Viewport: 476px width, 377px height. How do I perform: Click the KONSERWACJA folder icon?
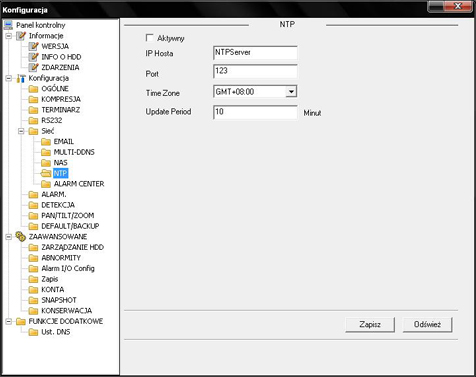[x=33, y=311]
